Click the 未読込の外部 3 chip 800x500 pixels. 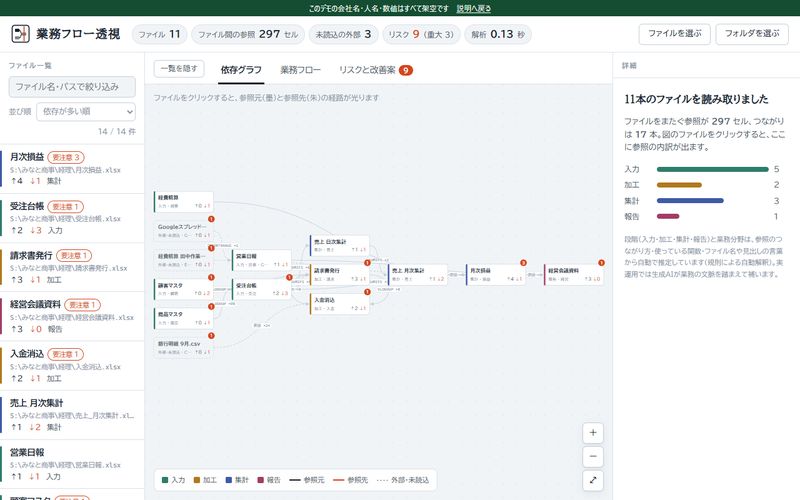(x=343, y=34)
